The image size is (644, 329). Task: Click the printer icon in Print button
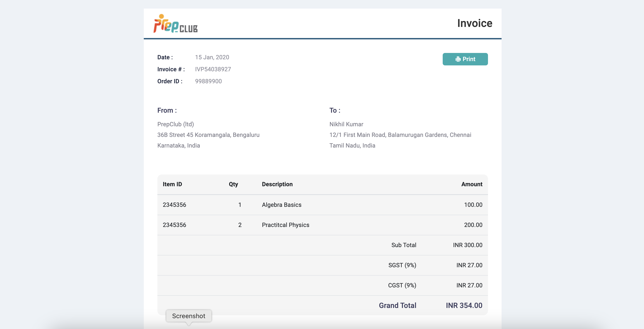pos(458,59)
